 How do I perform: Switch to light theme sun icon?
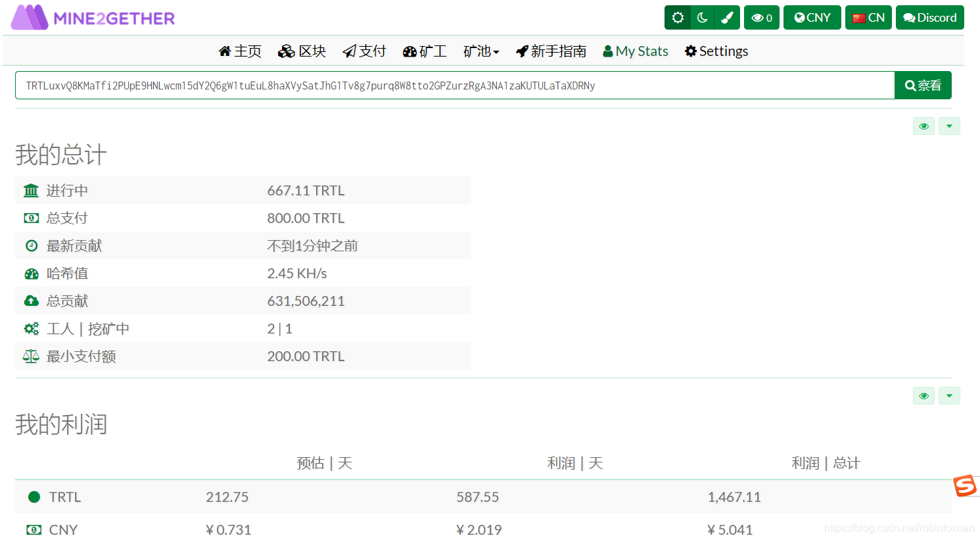click(678, 18)
